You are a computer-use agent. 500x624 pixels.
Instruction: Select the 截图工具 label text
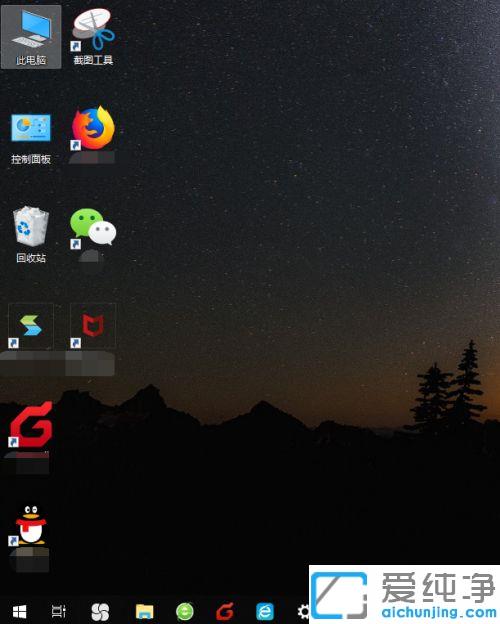pyautogui.click(x=93, y=60)
